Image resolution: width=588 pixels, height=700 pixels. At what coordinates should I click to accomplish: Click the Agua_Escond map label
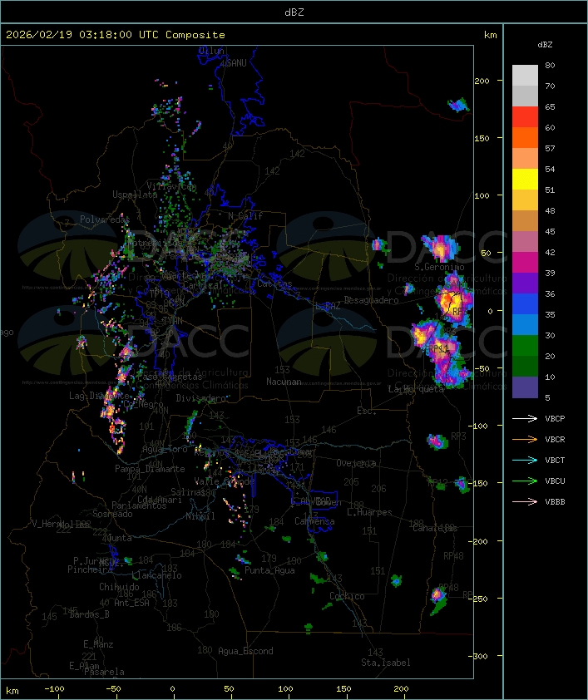245,651
